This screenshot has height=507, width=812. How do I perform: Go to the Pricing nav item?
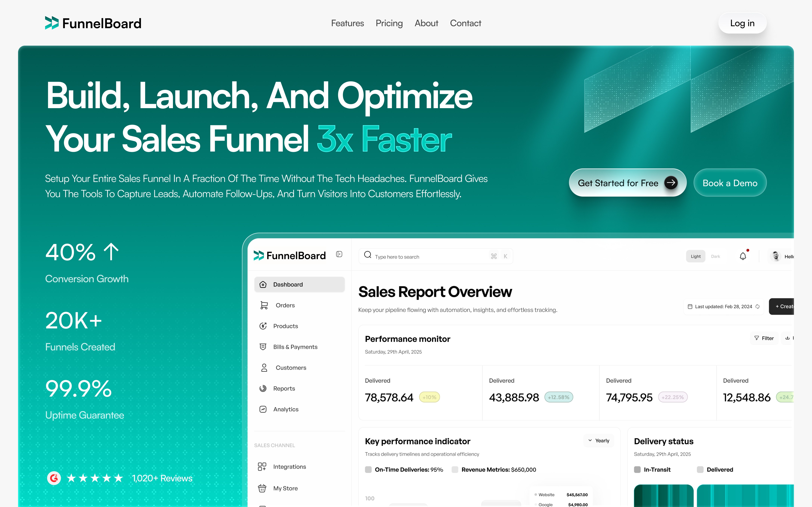(x=389, y=23)
